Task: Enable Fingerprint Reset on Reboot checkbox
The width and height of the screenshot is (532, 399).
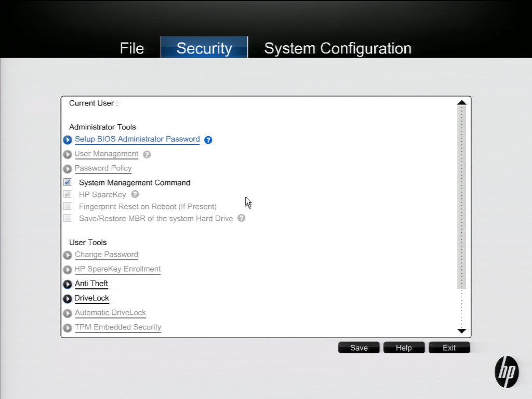Action: coord(68,206)
